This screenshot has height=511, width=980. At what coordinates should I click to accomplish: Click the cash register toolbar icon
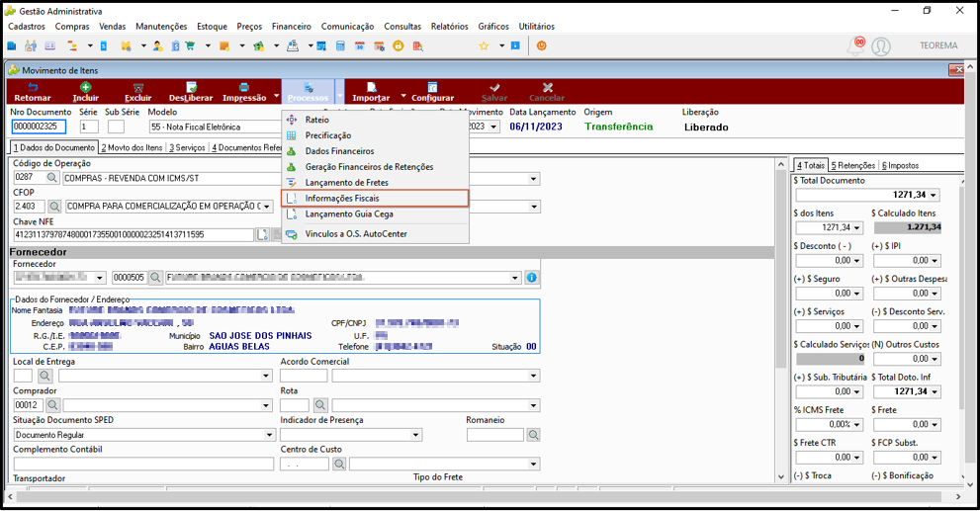point(292,45)
